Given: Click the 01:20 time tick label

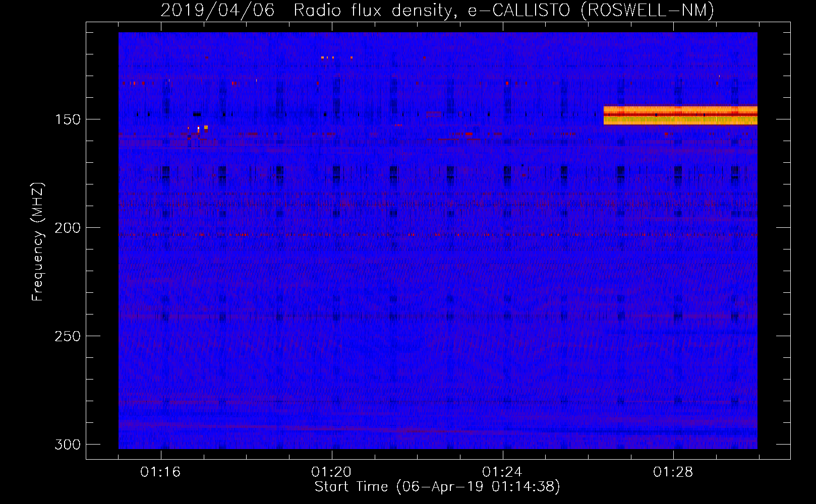Looking at the screenshot, I should point(331,472).
